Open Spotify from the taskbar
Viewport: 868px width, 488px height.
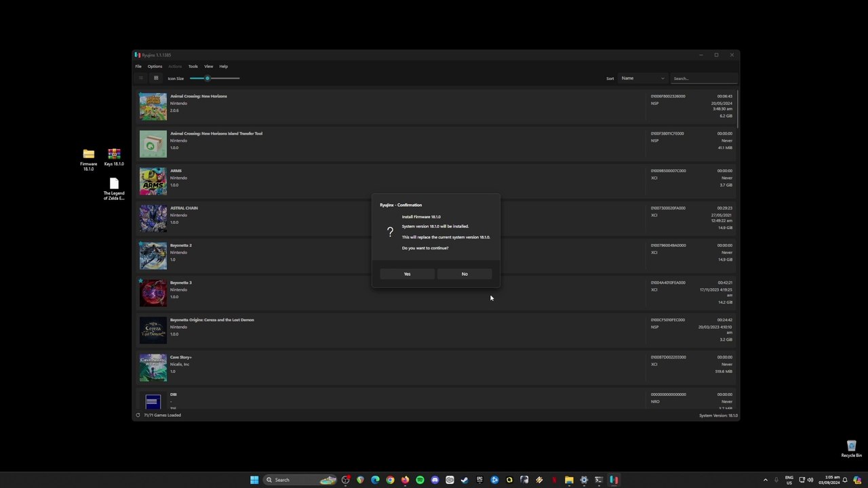tap(420, 480)
